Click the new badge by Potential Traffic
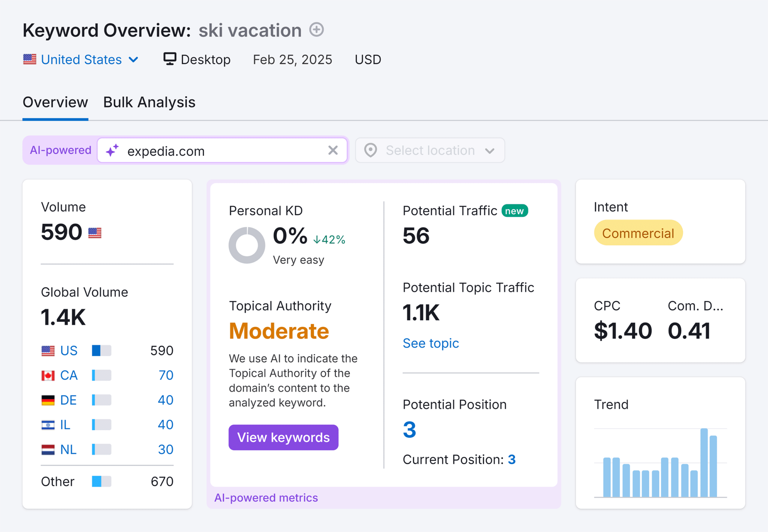 514,211
